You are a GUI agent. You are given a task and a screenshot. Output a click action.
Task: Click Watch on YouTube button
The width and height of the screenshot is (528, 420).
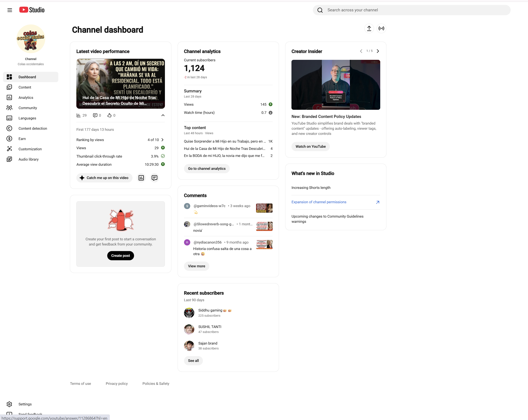click(311, 146)
